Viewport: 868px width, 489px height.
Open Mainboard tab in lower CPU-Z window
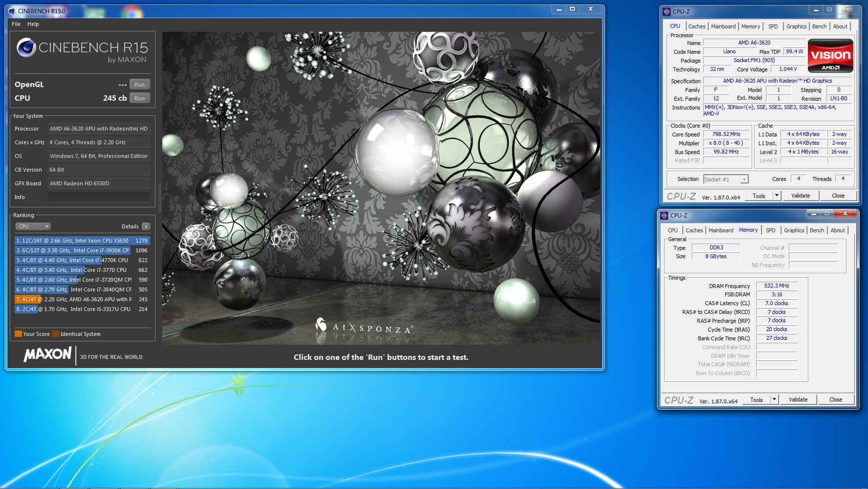(x=721, y=230)
